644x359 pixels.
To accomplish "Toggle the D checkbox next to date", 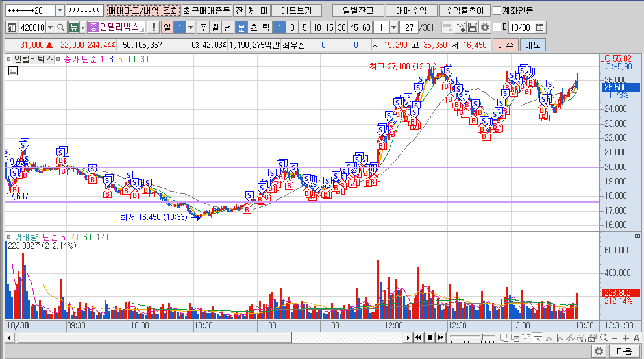I will [x=497, y=27].
